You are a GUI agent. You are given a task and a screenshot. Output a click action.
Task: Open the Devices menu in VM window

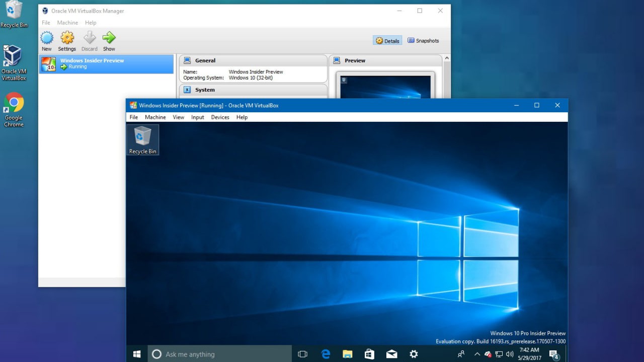220,117
